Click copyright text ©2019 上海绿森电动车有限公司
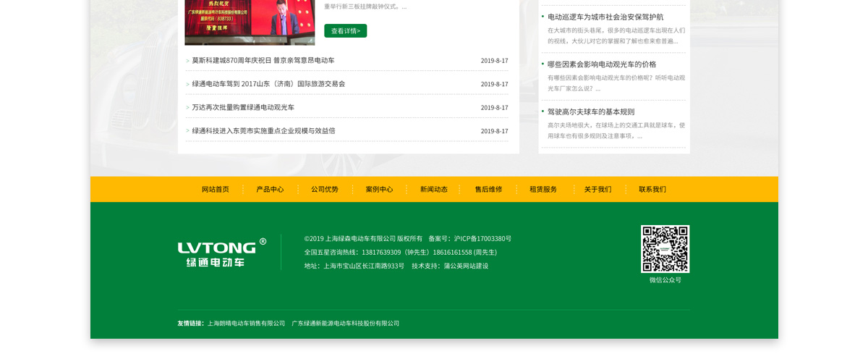Screen dimensions: 868x362 click(x=350, y=239)
